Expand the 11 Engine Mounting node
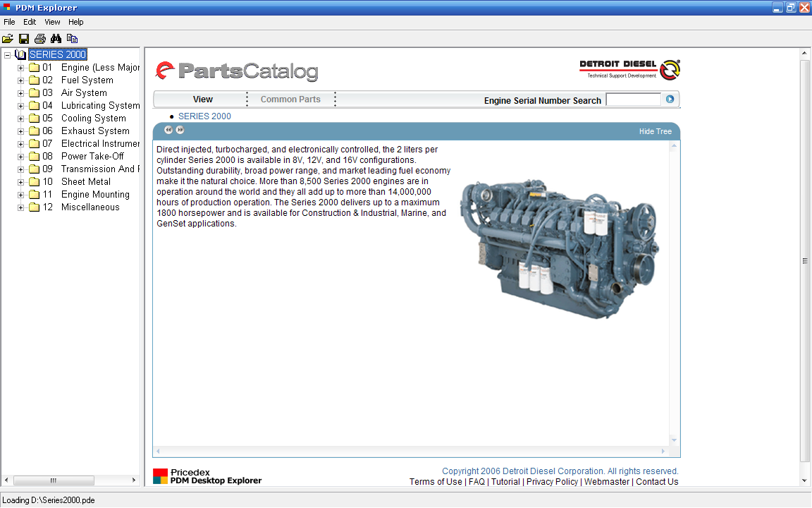Image resolution: width=812 pixels, height=508 pixels. (x=20, y=195)
